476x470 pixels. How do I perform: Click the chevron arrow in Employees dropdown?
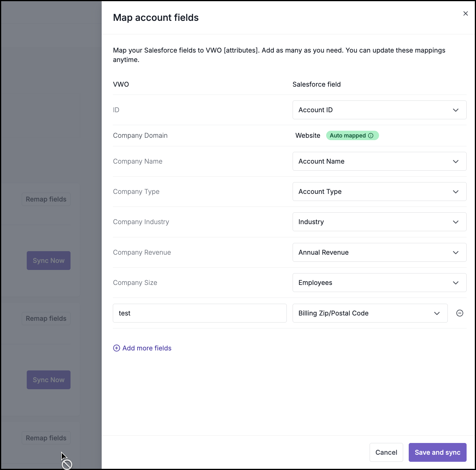455,283
